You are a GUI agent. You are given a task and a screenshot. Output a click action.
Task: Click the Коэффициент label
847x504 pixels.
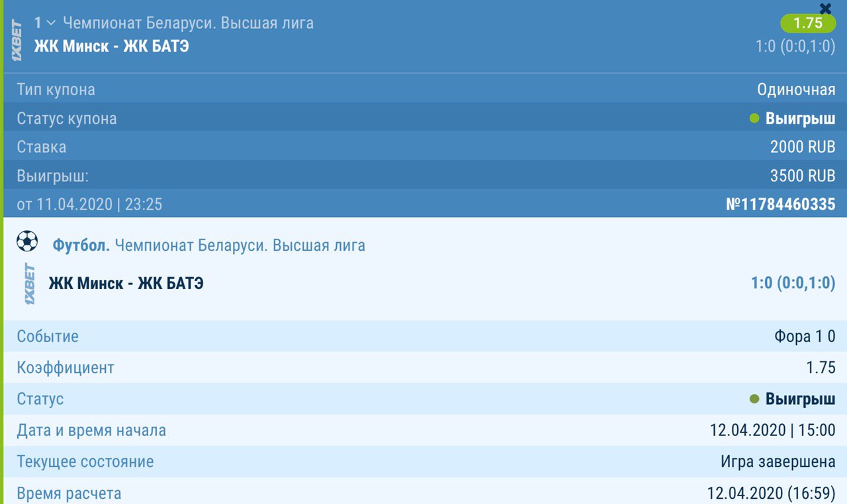(66, 368)
